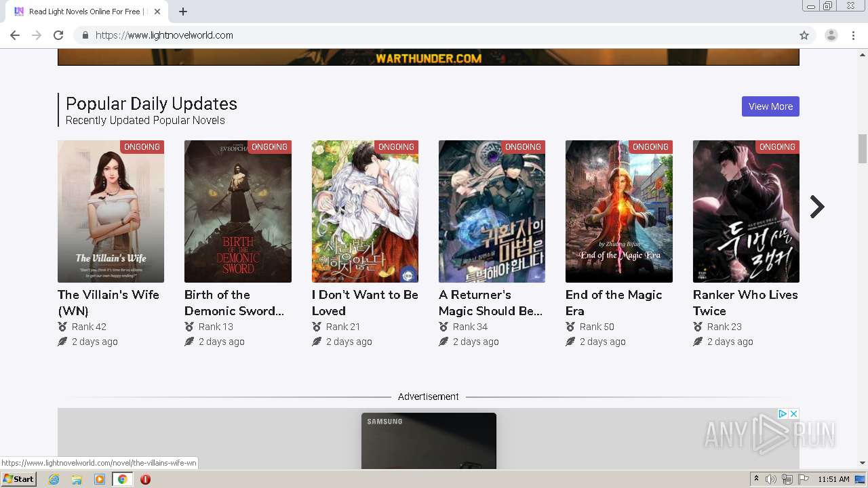Click Chrome icon in taskbar

(122, 479)
